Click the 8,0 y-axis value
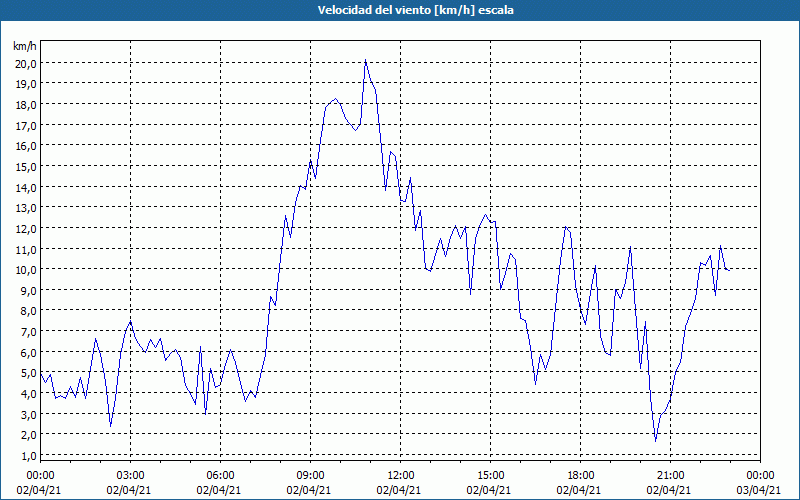This screenshot has width=800, height=500. (28, 311)
